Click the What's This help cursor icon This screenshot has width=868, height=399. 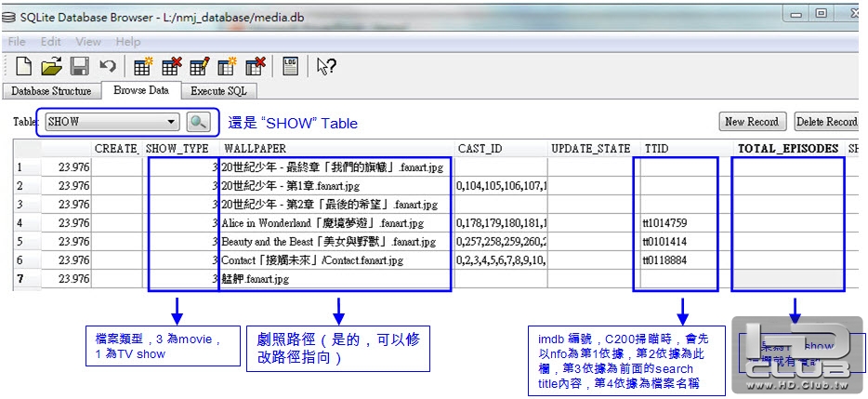[x=326, y=67]
